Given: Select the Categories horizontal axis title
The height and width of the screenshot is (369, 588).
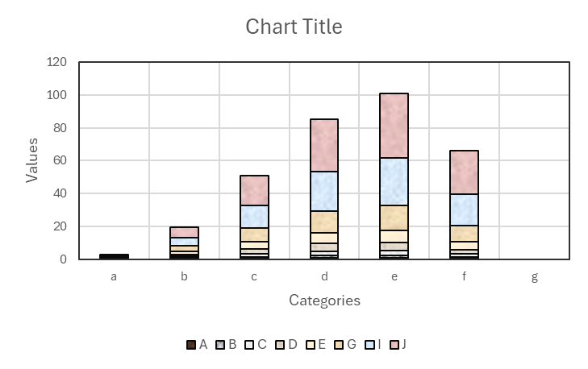Looking at the screenshot, I should pyautogui.click(x=324, y=301).
